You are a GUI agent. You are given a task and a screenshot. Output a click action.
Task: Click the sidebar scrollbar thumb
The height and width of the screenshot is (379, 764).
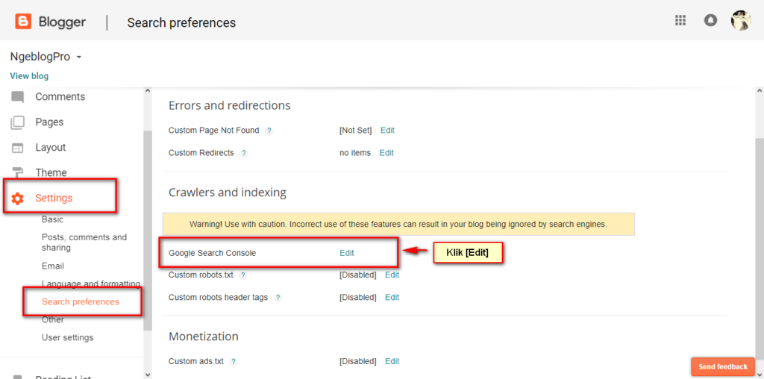tap(148, 230)
